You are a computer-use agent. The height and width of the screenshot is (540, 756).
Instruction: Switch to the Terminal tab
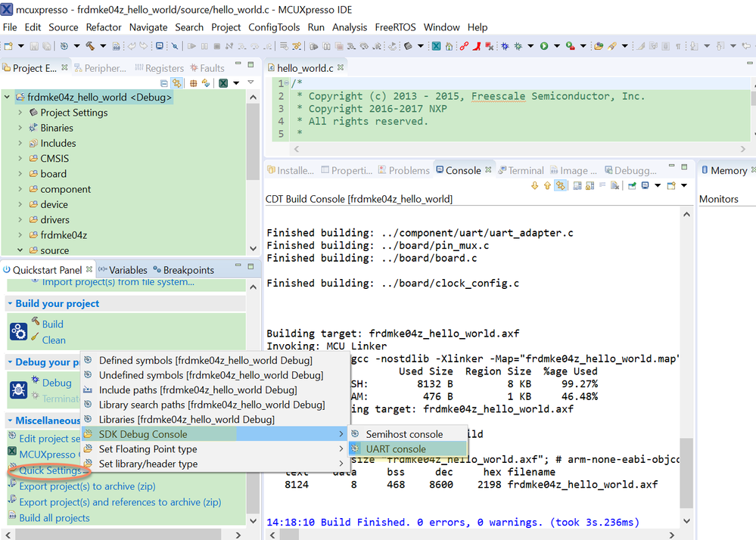(x=521, y=170)
